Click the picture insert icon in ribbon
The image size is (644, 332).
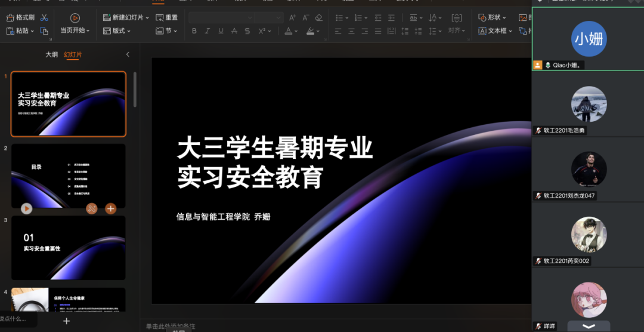point(523,18)
